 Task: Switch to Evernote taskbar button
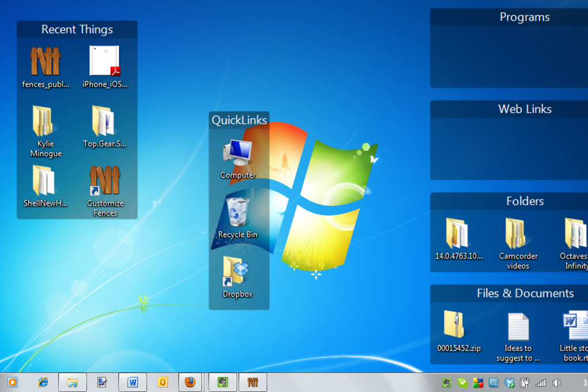pos(223,382)
